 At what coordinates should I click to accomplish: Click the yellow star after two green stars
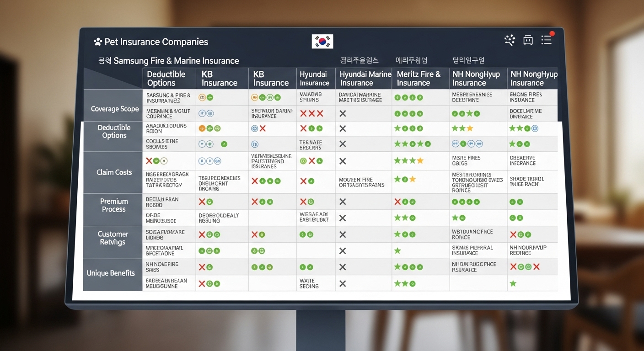(x=470, y=128)
